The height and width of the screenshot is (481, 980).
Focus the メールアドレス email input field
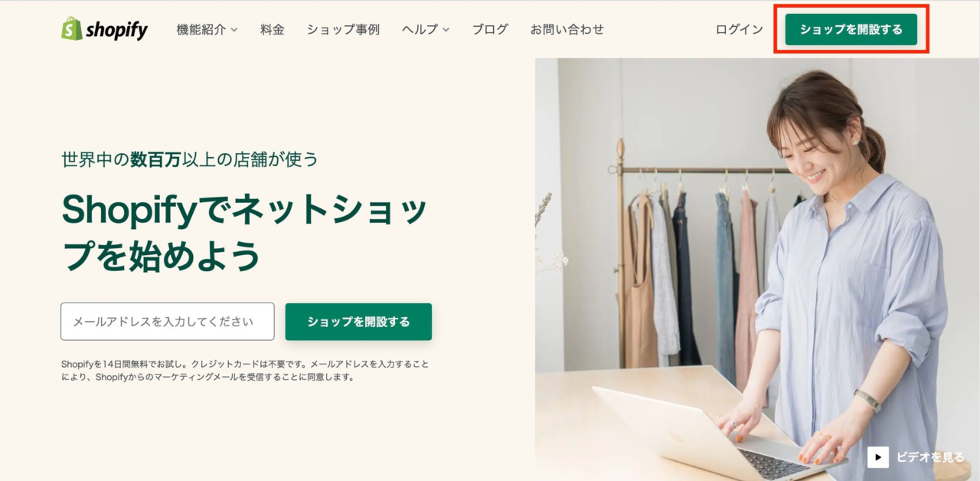point(168,322)
